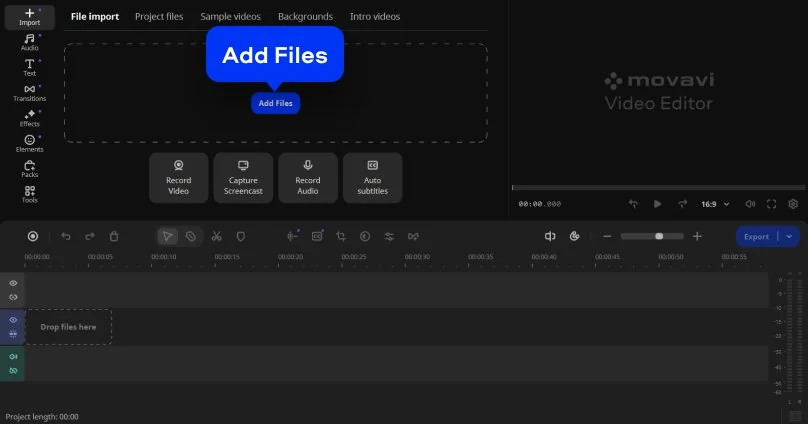
Task: Switch to the Backgrounds tab
Action: (x=305, y=17)
